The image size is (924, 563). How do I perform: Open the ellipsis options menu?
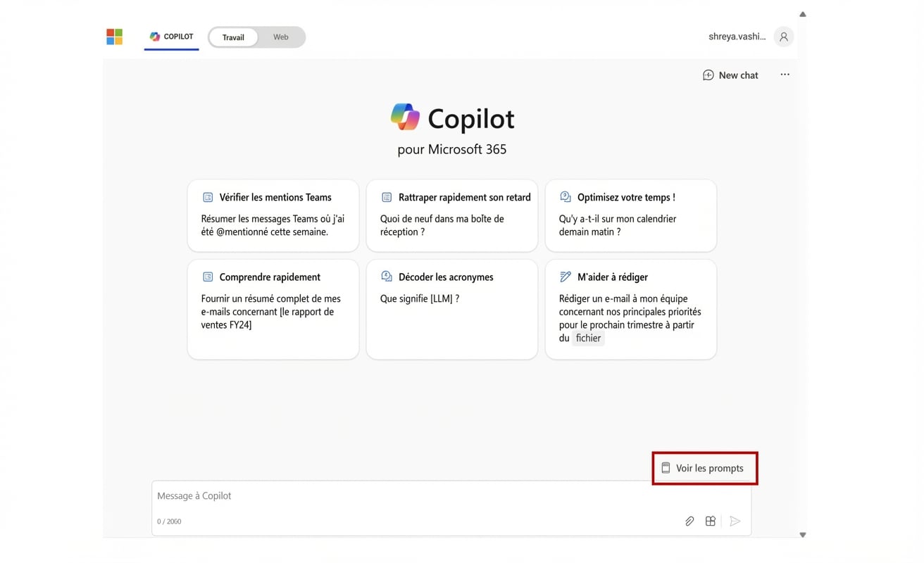[785, 75]
